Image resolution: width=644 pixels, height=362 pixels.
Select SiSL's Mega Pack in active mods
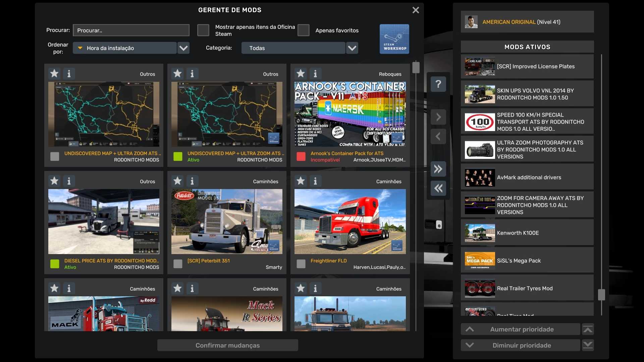(527, 260)
